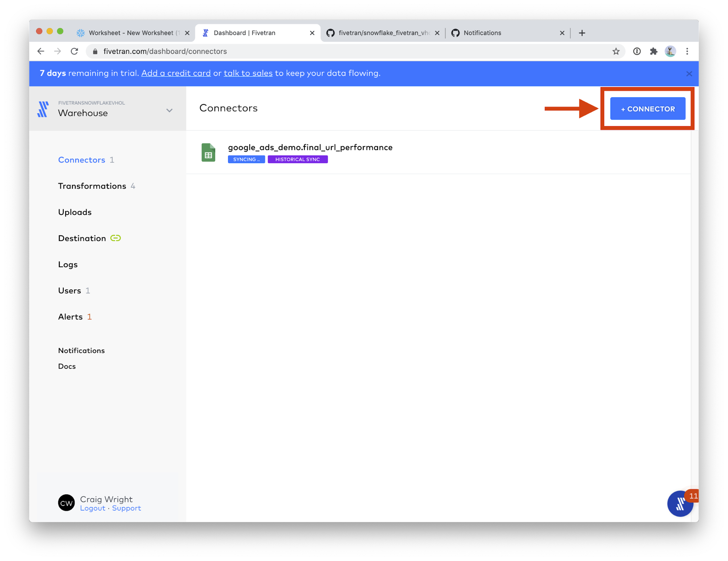Click the Google Sheets connector icon
This screenshot has height=561, width=728.
[208, 153]
